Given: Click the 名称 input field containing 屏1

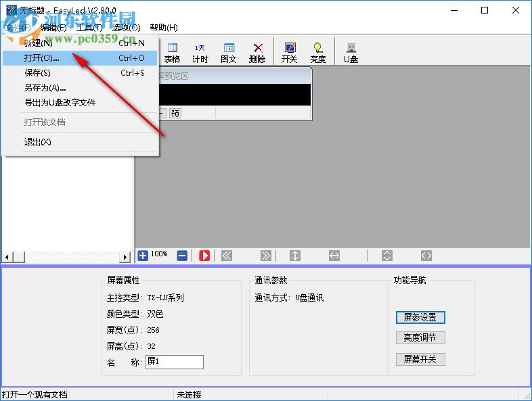Looking at the screenshot, I should pos(175,362).
